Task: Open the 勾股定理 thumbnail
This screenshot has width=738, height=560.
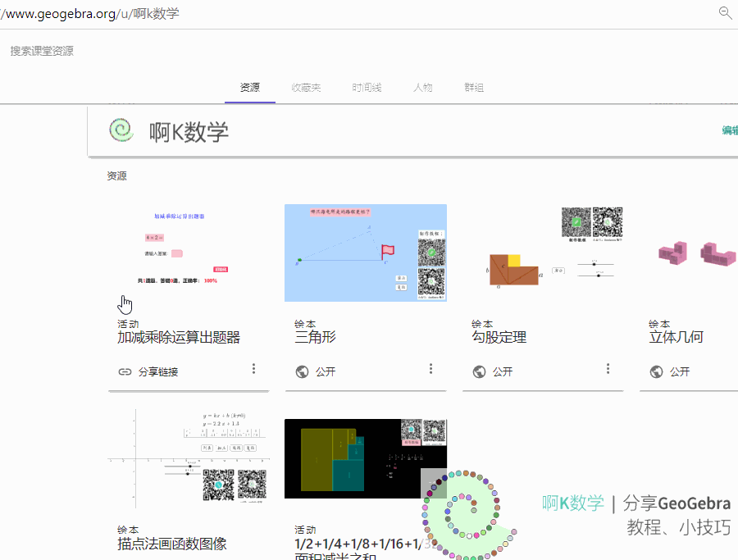Action: (x=543, y=253)
